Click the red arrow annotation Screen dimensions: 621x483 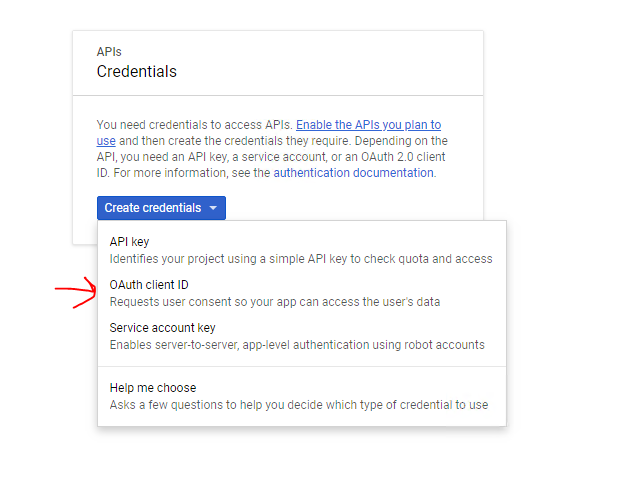pos(76,292)
